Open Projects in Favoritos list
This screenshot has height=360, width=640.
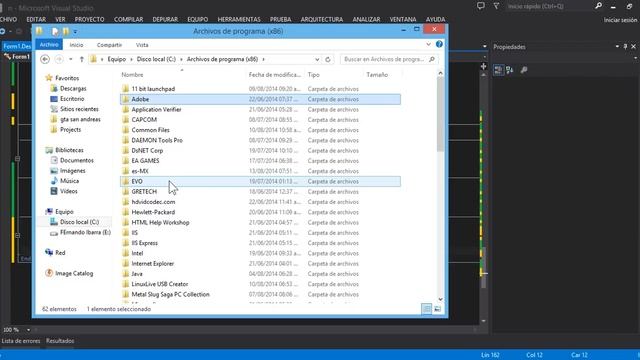(70, 129)
